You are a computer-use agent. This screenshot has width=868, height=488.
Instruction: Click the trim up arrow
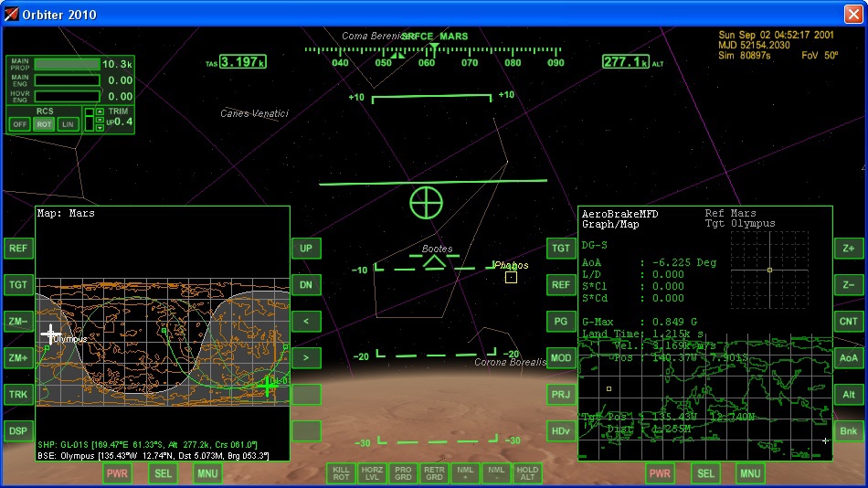[100, 112]
